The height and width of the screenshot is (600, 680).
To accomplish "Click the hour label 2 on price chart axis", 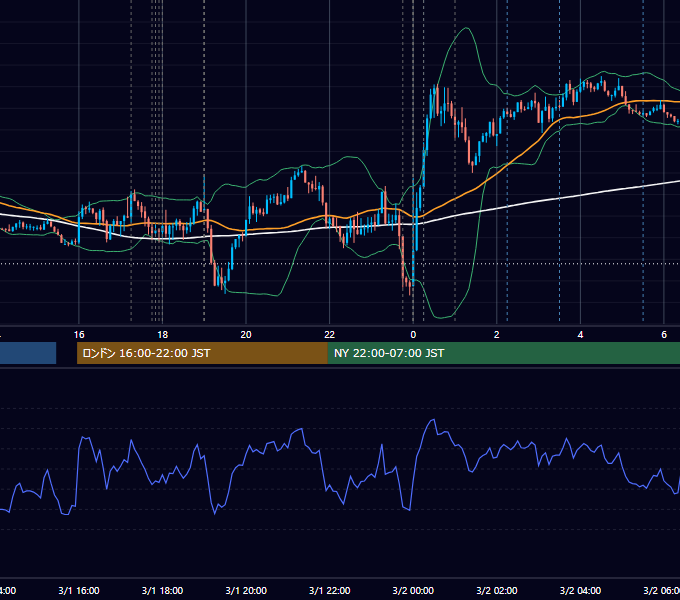I will (497, 335).
